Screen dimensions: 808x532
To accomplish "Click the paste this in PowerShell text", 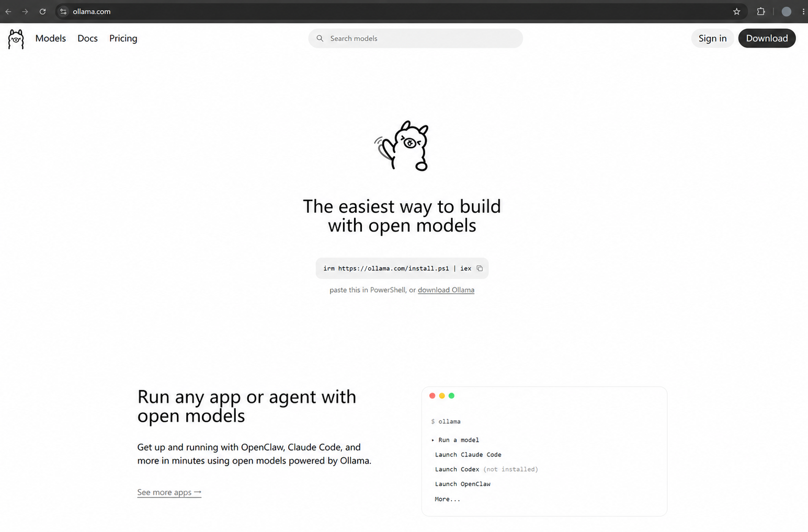I will 372,290.
